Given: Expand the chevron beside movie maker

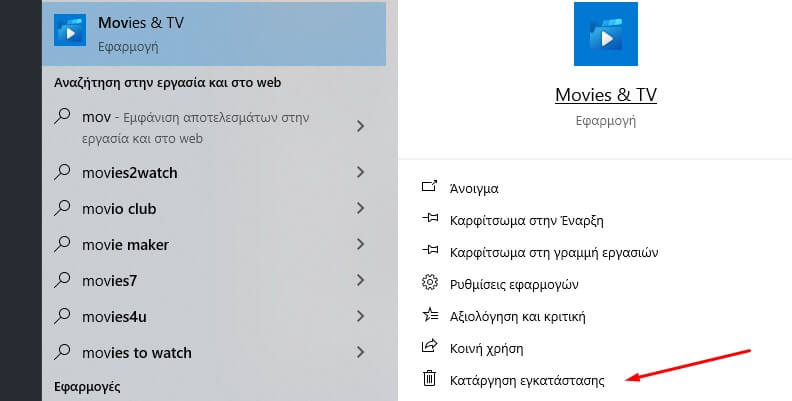Looking at the screenshot, I should [x=360, y=245].
